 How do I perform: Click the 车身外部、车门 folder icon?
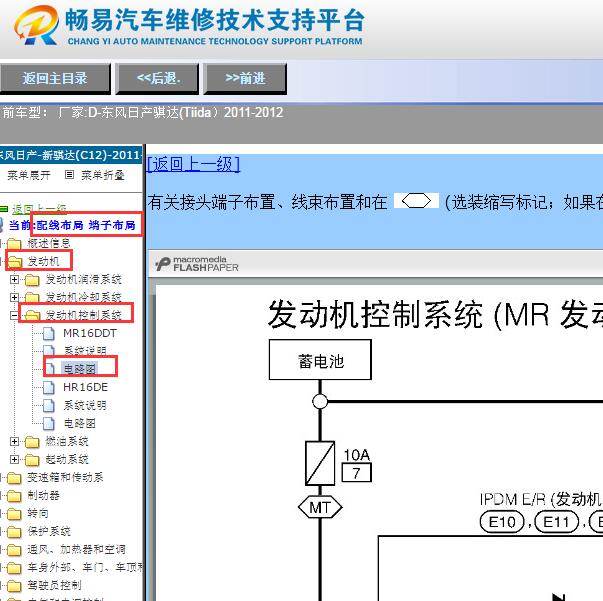[x=14, y=568]
